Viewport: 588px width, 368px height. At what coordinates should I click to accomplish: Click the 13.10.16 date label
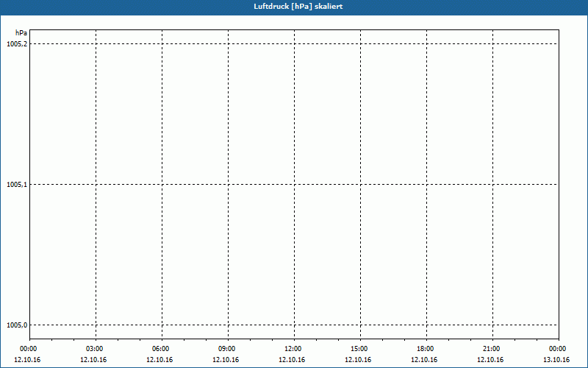(556, 360)
